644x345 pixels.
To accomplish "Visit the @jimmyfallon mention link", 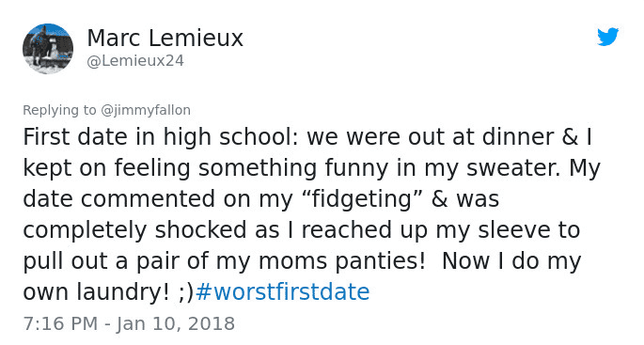I will tap(146, 110).
